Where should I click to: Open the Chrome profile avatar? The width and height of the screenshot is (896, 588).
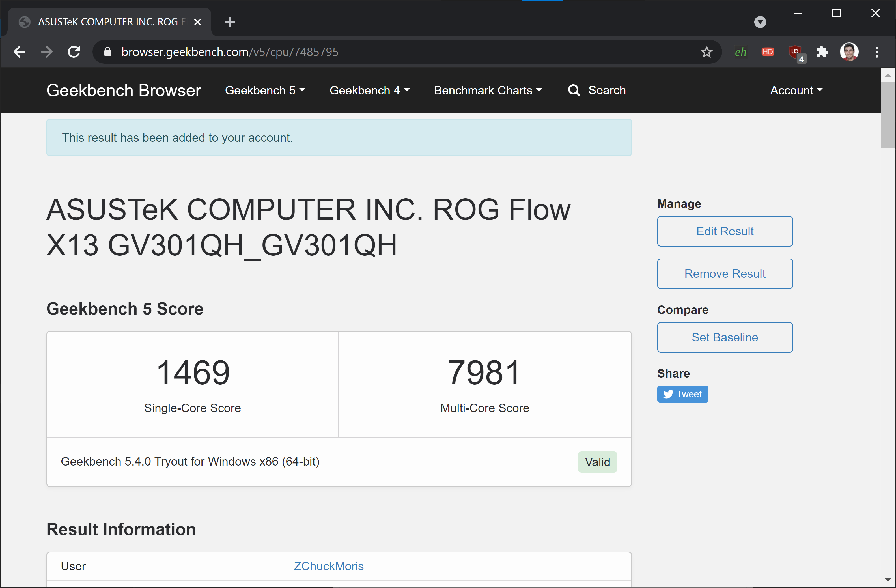click(x=849, y=51)
